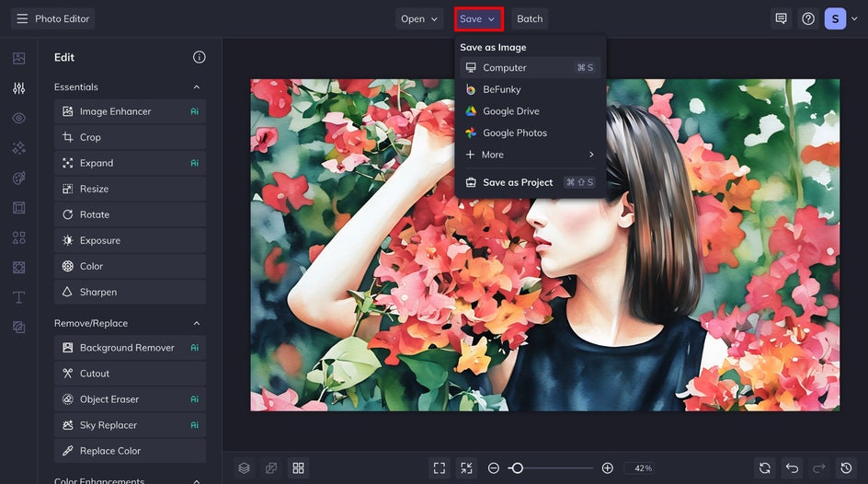Screen dimensions: 868x484
Task: Open the Image Manager sidebar icon
Action: point(18,58)
